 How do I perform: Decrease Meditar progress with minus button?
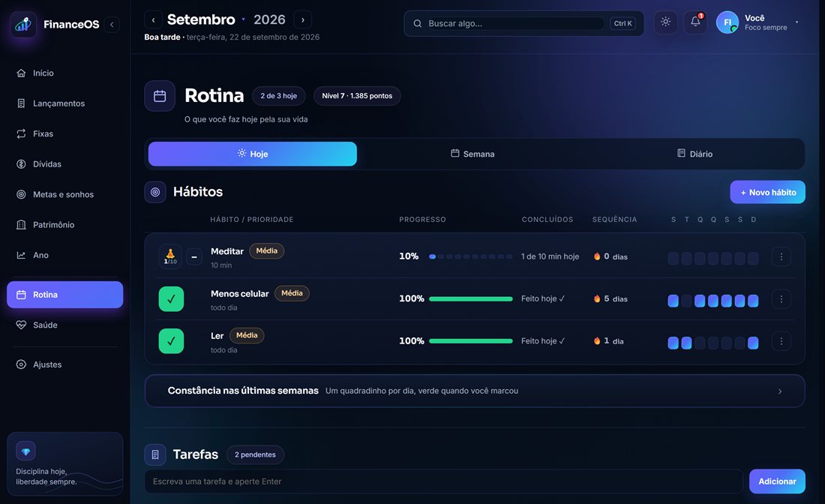tap(194, 256)
